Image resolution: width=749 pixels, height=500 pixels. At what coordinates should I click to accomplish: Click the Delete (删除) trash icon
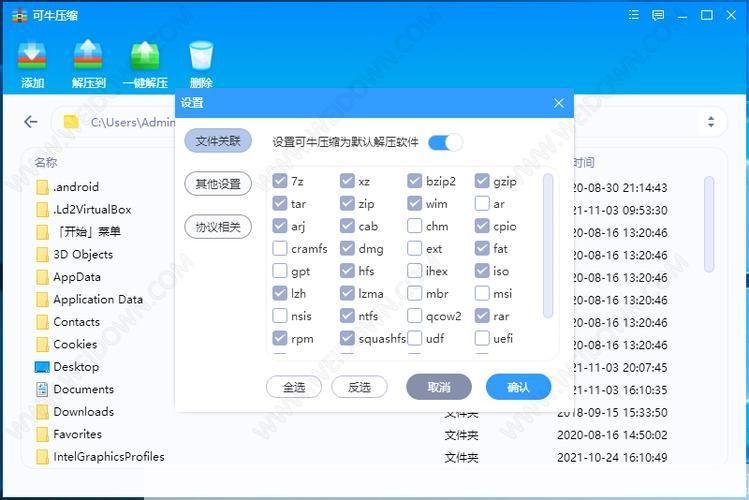[x=201, y=56]
